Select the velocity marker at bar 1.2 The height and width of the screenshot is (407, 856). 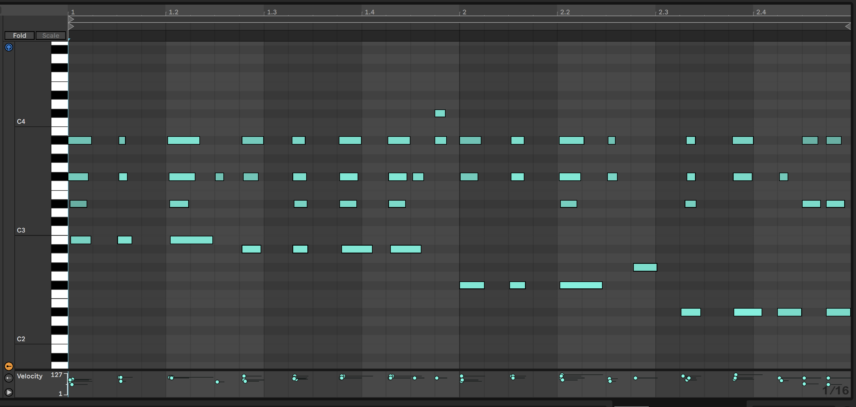[x=171, y=378]
